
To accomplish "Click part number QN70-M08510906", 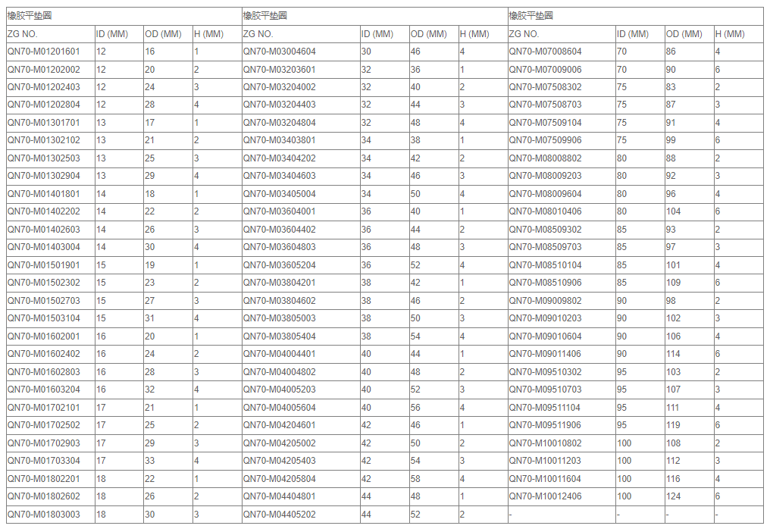I will click(545, 283).
